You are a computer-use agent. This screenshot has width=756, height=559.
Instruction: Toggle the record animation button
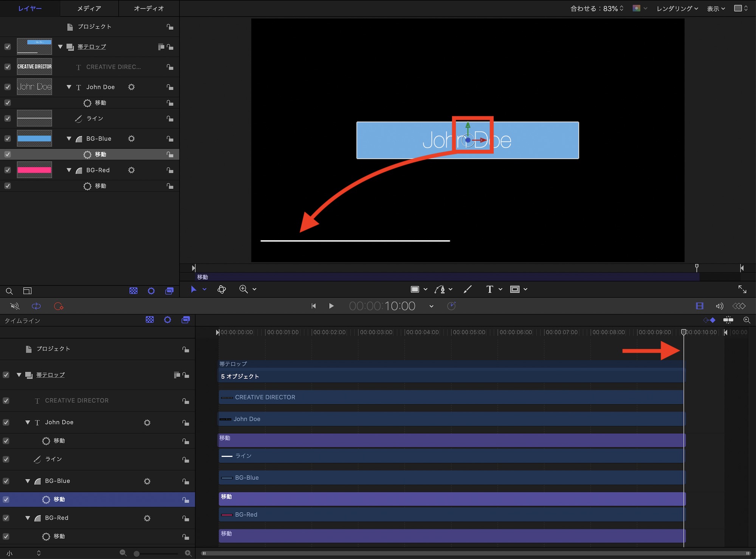(58, 306)
